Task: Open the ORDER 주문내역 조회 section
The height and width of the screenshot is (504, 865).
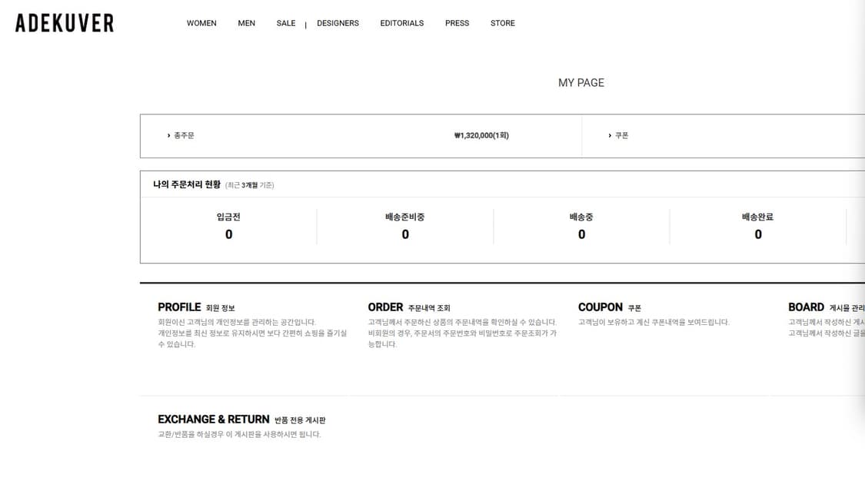Action: pyautogui.click(x=385, y=307)
